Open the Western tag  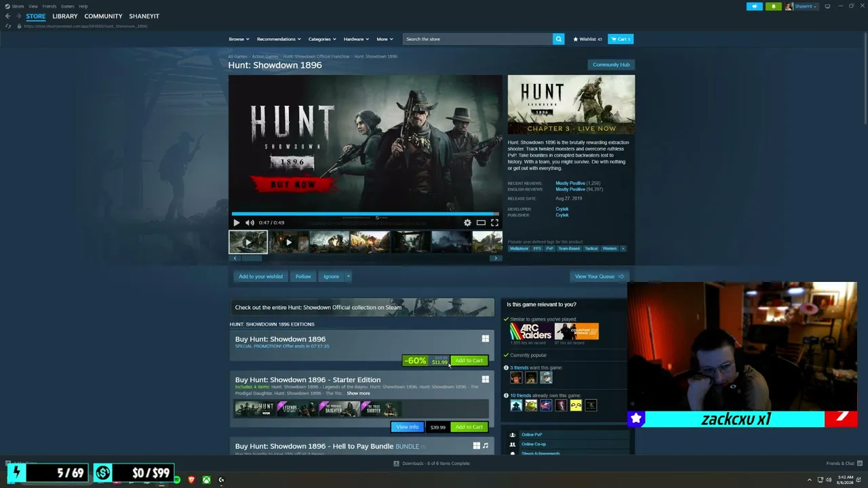tap(610, 249)
